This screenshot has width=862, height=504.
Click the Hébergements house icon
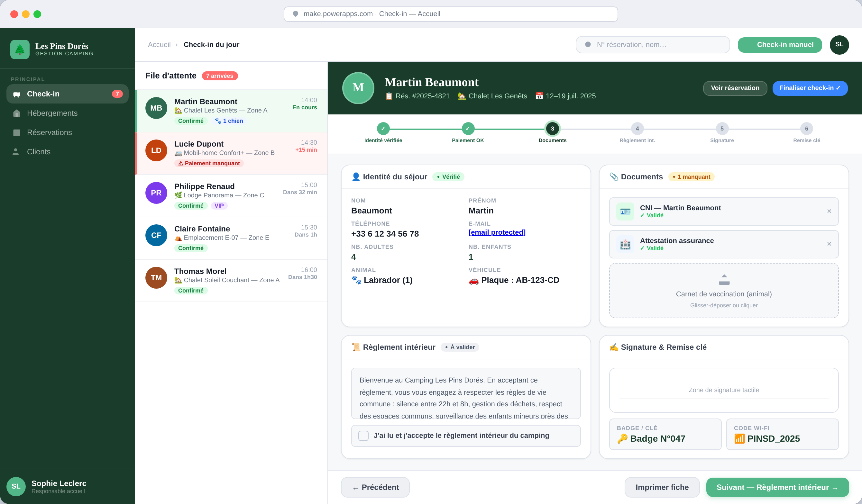pos(16,113)
